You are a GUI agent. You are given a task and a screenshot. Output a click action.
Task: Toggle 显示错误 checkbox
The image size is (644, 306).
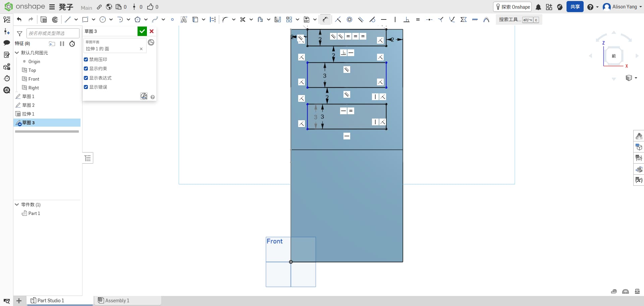click(x=86, y=87)
